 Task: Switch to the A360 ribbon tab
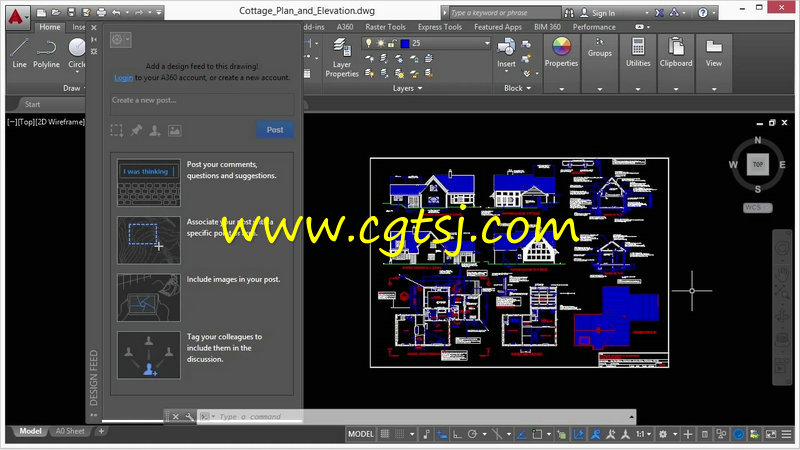pos(345,27)
